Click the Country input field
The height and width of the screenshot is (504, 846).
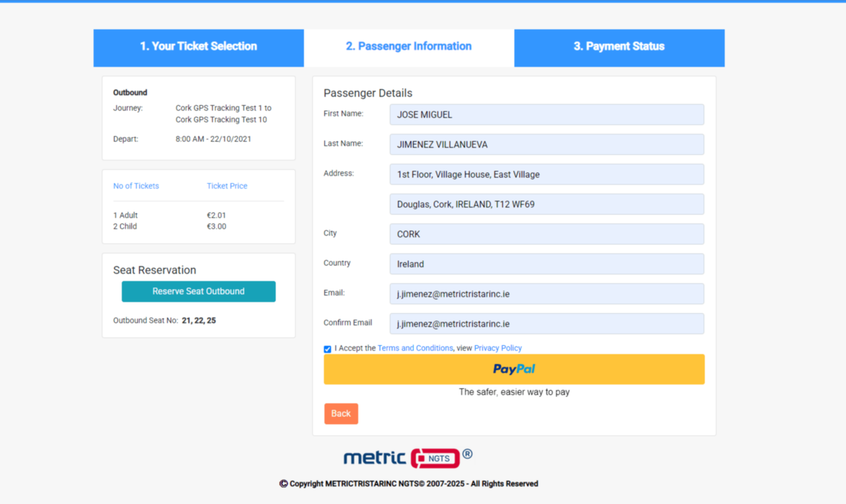(x=546, y=264)
